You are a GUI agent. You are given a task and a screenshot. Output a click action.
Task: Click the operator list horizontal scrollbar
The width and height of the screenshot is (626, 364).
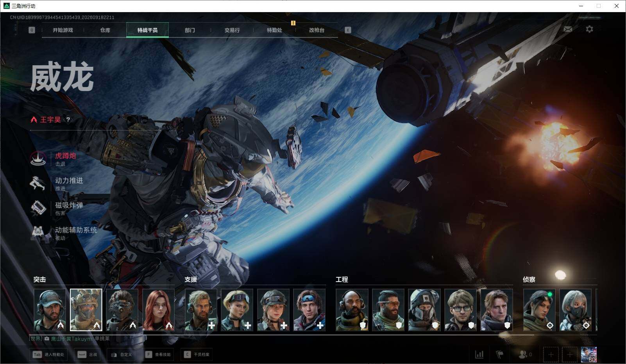[282, 335]
